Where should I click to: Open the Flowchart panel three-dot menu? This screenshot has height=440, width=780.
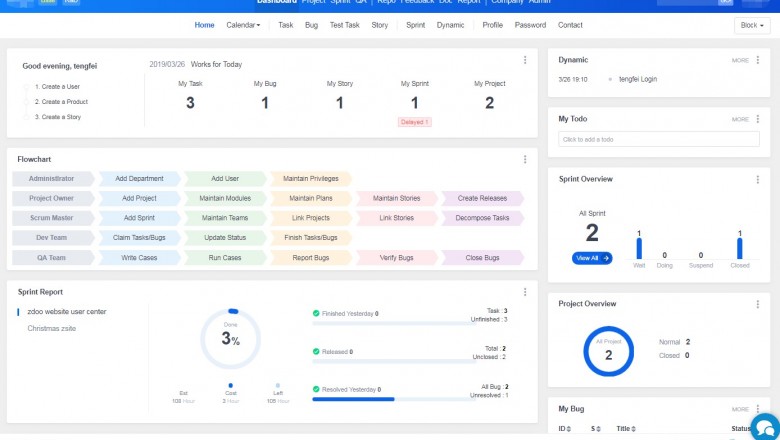pos(525,159)
